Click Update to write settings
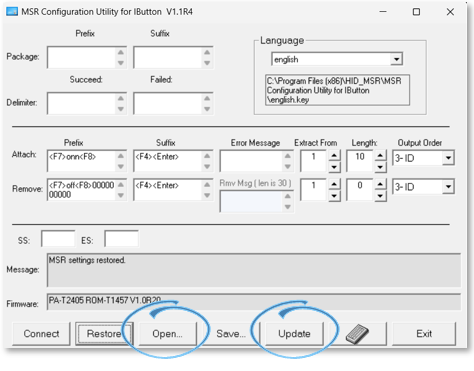 click(x=294, y=334)
